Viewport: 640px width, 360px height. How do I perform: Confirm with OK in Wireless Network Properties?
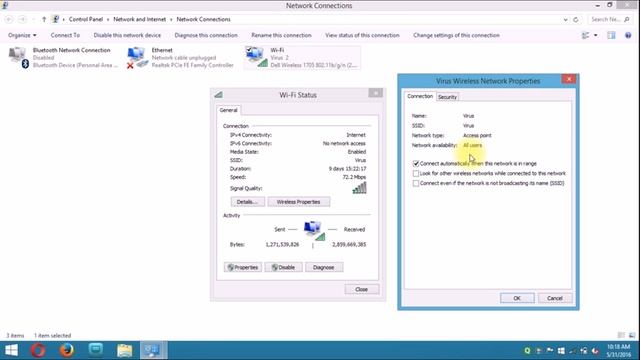point(517,298)
